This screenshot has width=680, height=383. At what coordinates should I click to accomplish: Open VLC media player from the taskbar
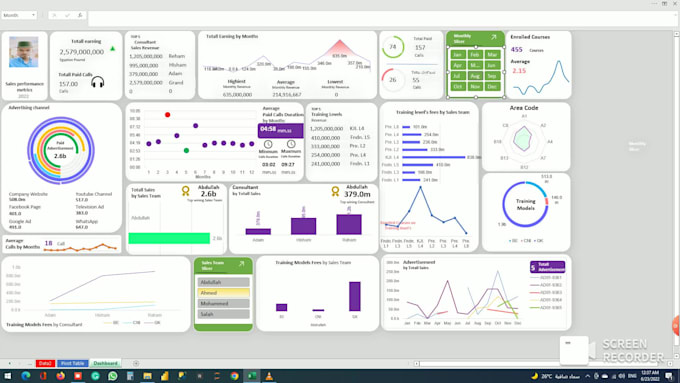tap(269, 376)
